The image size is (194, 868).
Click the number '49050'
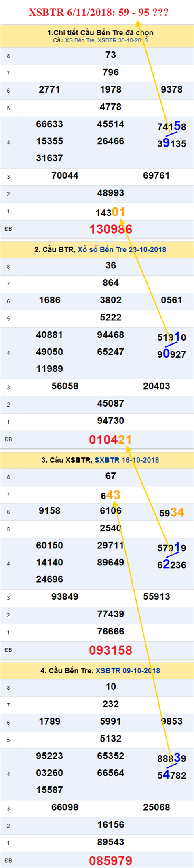coord(49,352)
